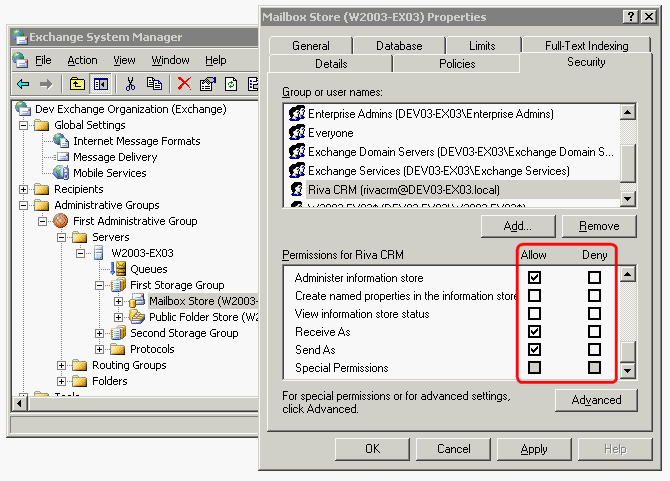Click the Apply button

pos(534,449)
